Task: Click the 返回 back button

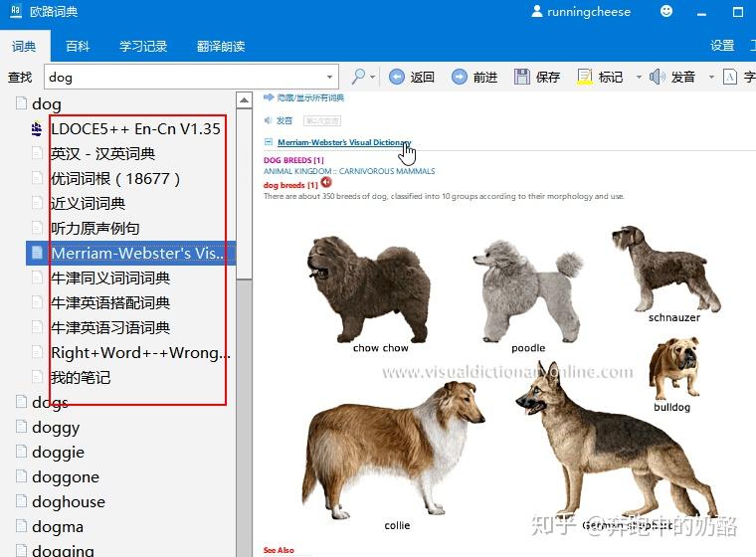Action: pyautogui.click(x=412, y=77)
